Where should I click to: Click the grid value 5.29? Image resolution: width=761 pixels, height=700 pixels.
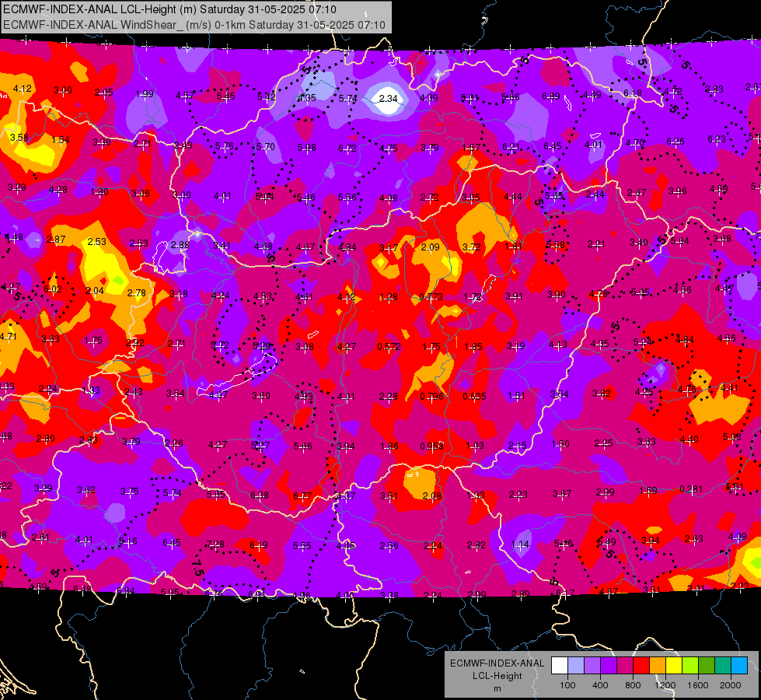[262, 346]
